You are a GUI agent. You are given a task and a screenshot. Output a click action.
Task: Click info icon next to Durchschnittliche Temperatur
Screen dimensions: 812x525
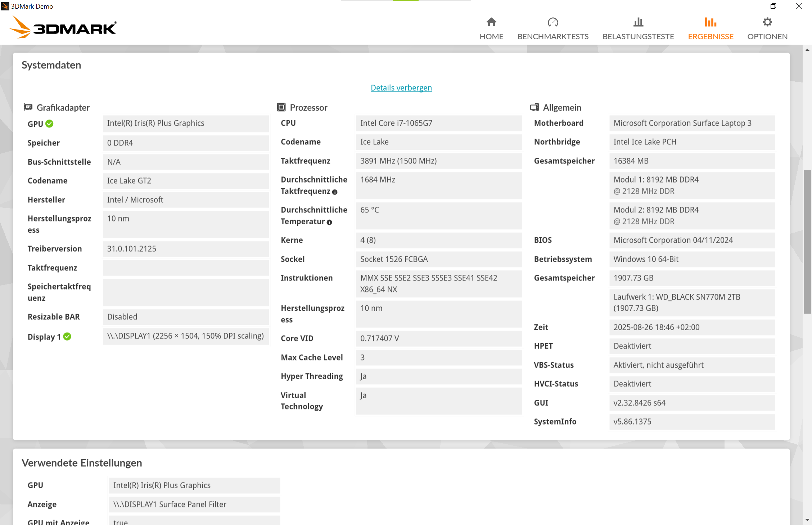[x=329, y=223]
